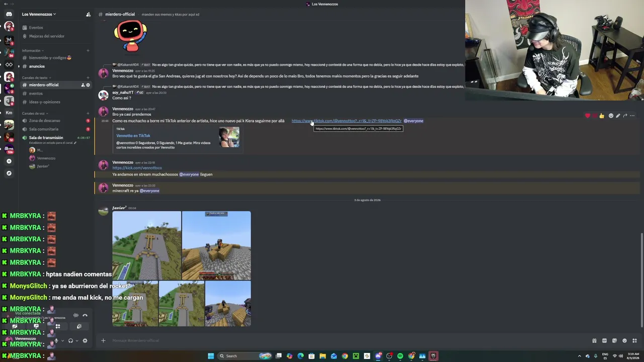Open the kick.com/vennottoco link

click(x=137, y=168)
